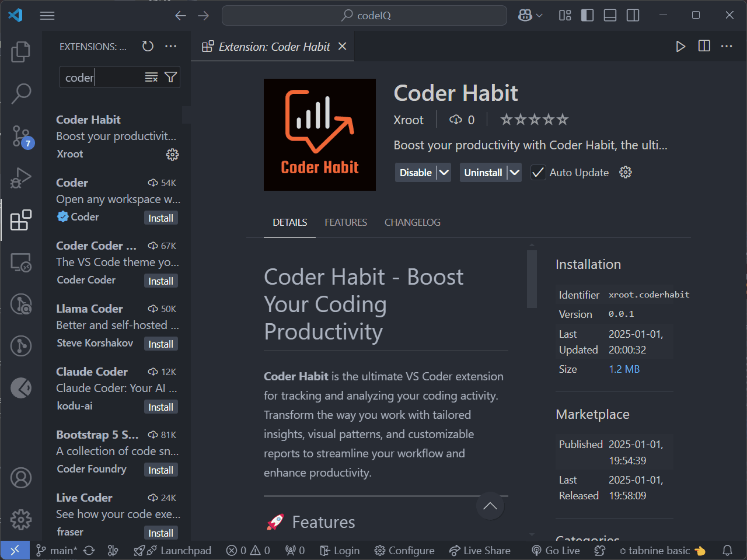Open the remote window button in status bar
The image size is (747, 560).
coord(15,550)
